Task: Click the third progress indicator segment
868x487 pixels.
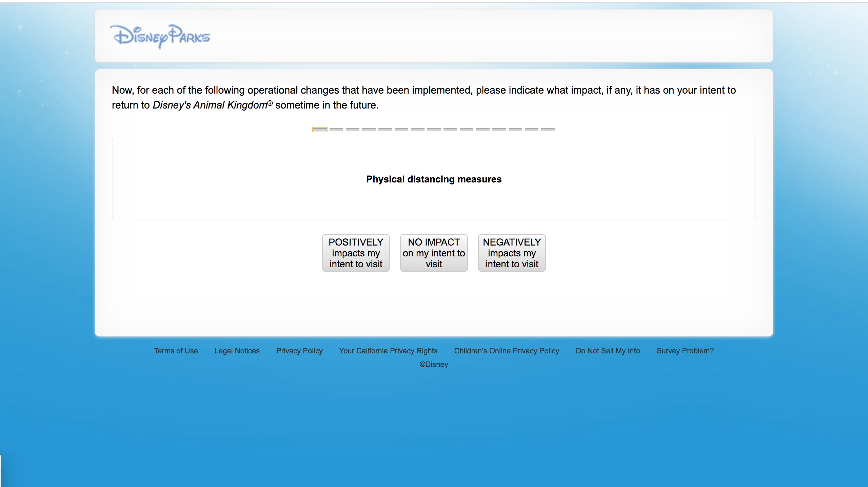Action: (353, 130)
